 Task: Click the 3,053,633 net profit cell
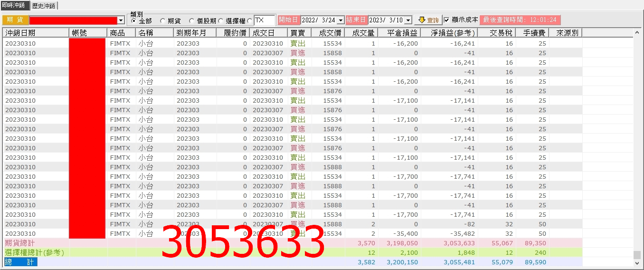(459, 243)
